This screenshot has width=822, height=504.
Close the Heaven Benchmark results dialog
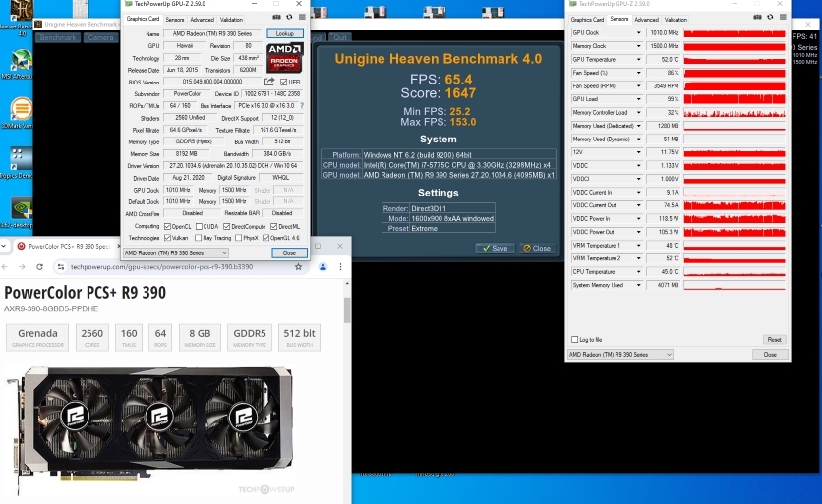pos(537,248)
